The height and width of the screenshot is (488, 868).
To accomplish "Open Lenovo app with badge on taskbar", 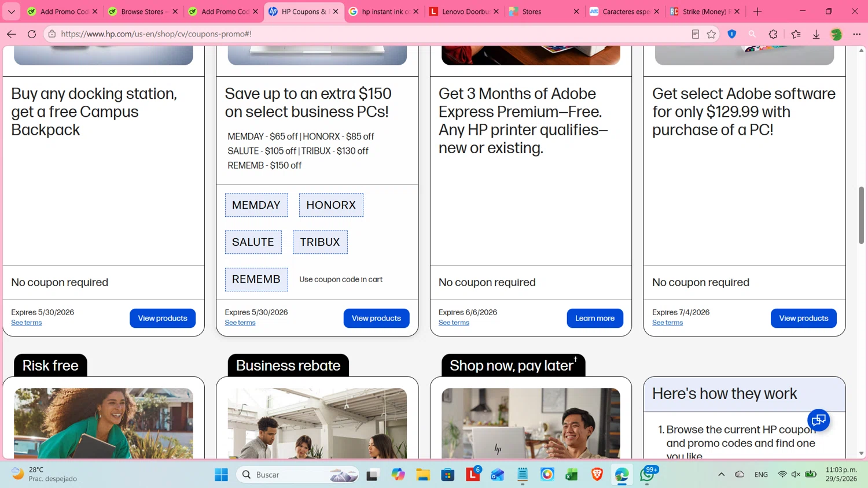I will click(x=473, y=475).
